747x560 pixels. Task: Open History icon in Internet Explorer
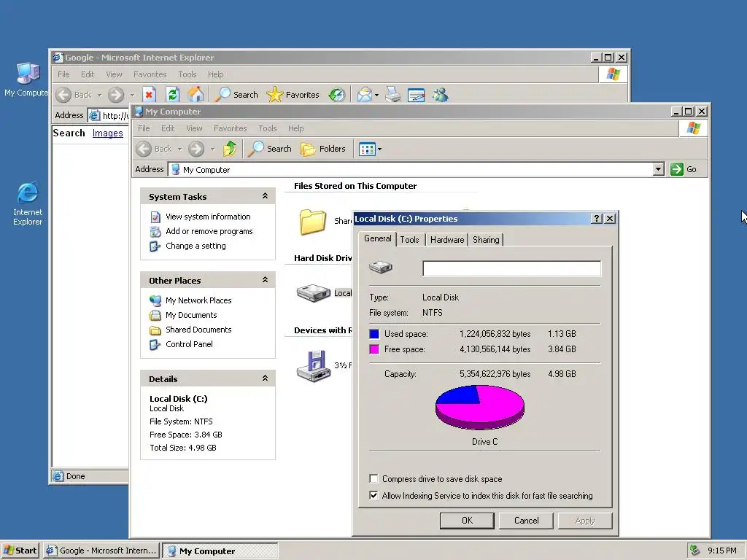[x=337, y=94]
